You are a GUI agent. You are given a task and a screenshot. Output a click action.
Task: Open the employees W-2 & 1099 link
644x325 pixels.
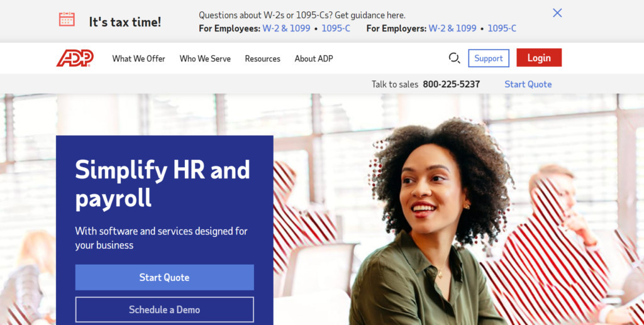pos(286,28)
